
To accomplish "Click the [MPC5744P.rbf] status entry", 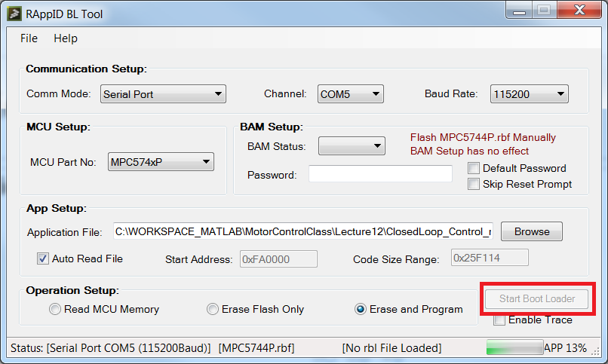I will [x=256, y=348].
